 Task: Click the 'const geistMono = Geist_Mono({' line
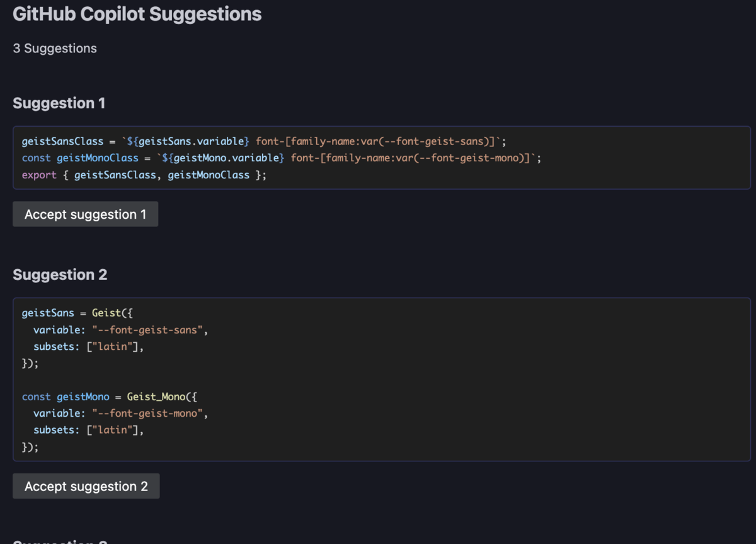coord(110,396)
